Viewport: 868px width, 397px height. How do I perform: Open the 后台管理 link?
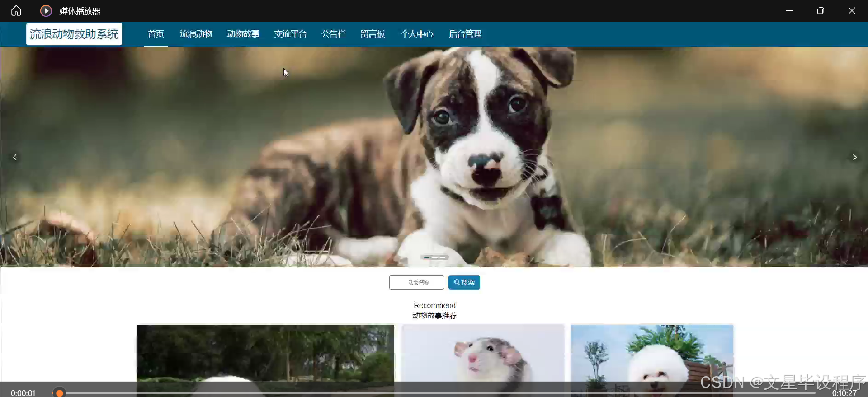point(465,34)
